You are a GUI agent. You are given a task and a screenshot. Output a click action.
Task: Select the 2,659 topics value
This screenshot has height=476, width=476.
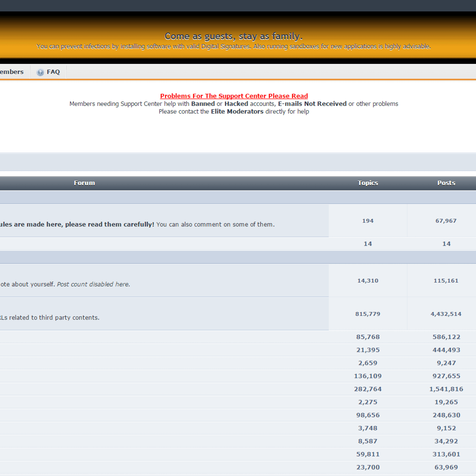coord(368,363)
